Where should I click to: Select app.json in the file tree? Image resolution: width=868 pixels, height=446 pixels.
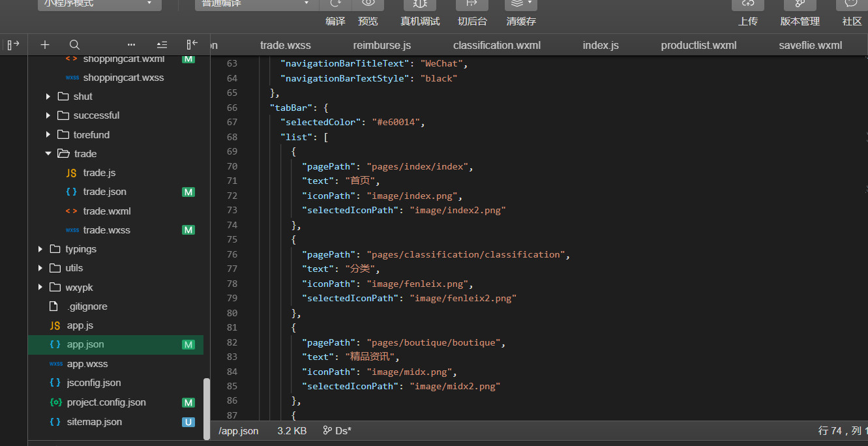point(115,344)
